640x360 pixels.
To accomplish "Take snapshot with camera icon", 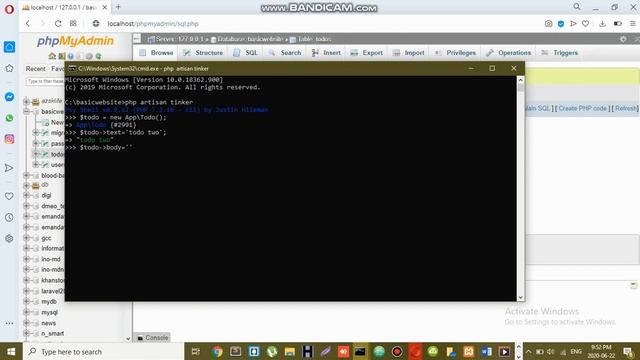I will [549, 24].
